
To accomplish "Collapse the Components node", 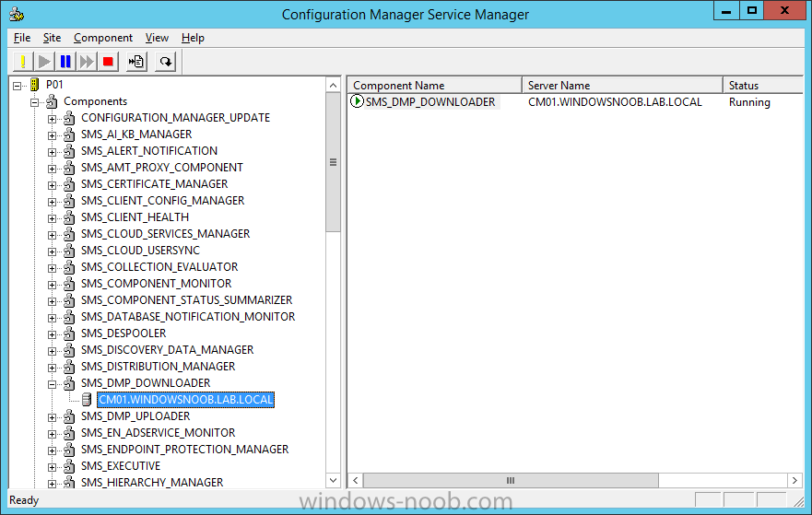I will click(x=34, y=102).
